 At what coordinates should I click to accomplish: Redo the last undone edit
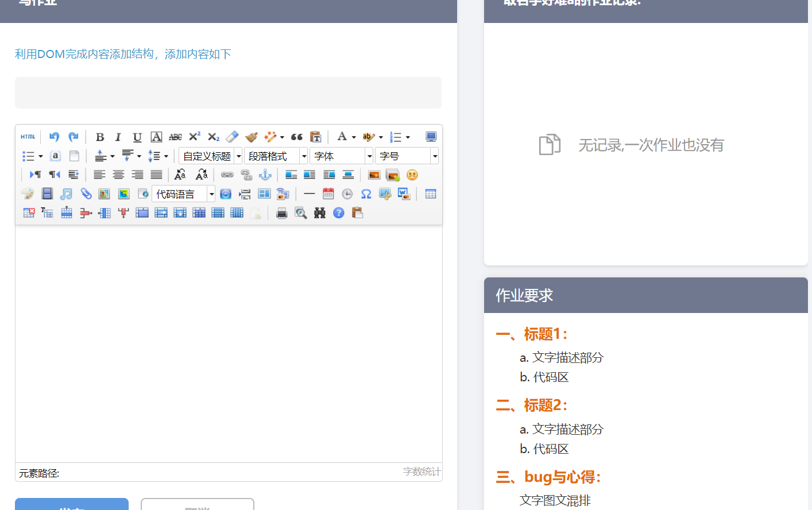(x=73, y=137)
